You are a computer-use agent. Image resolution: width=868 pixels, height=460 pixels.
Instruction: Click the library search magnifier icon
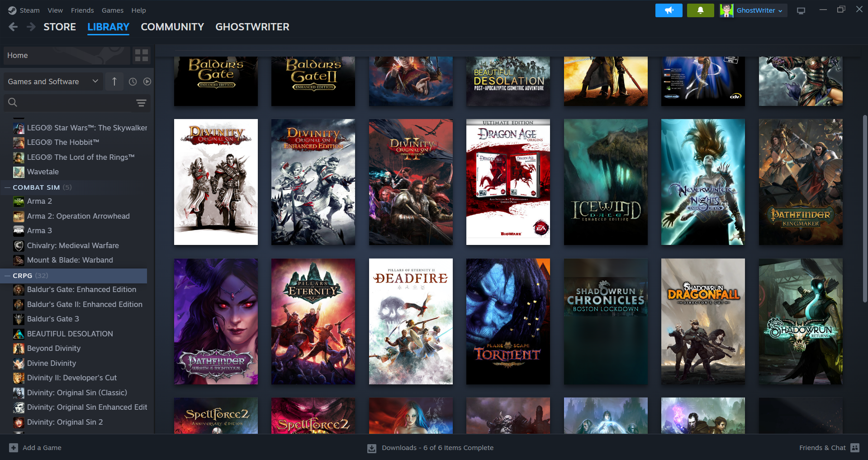[12, 103]
